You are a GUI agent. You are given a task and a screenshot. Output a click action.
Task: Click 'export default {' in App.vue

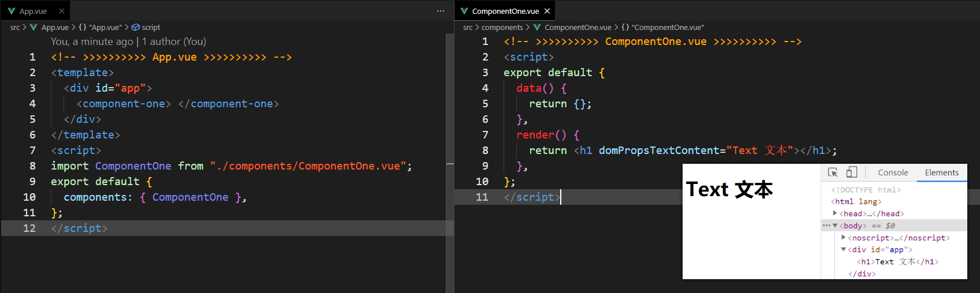(x=101, y=182)
